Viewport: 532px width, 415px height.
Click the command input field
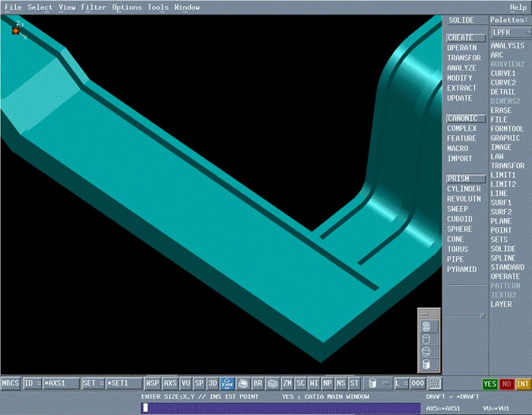coord(281,408)
